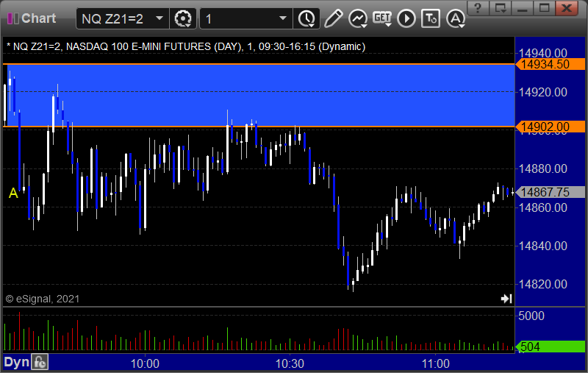Click the current price 14867.75 label
The image size is (588, 373).
[x=550, y=192]
